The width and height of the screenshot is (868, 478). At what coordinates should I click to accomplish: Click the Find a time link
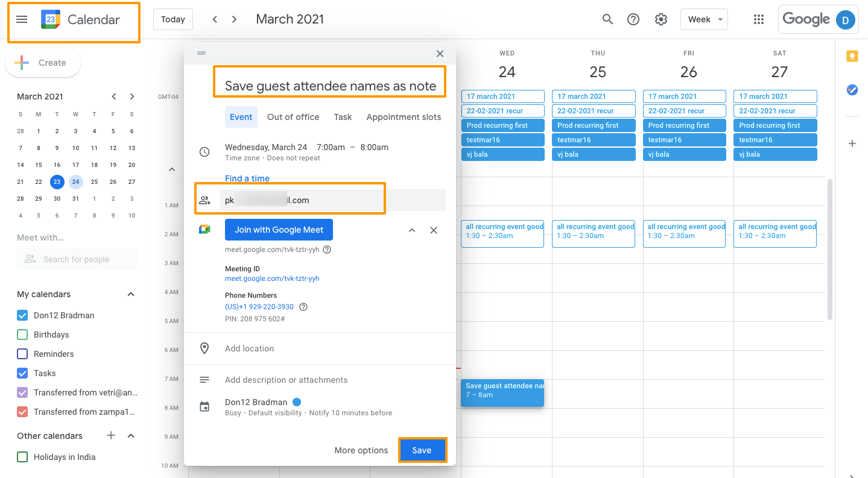247,178
